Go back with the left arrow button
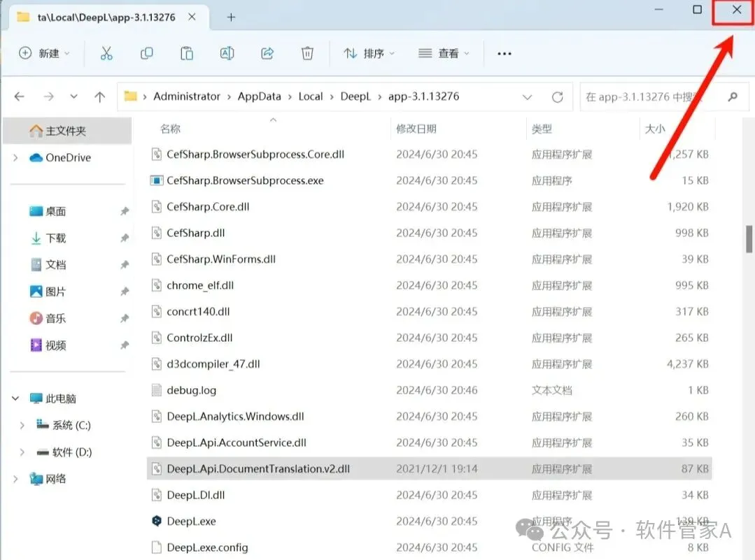The height and width of the screenshot is (560, 755). pyautogui.click(x=20, y=96)
